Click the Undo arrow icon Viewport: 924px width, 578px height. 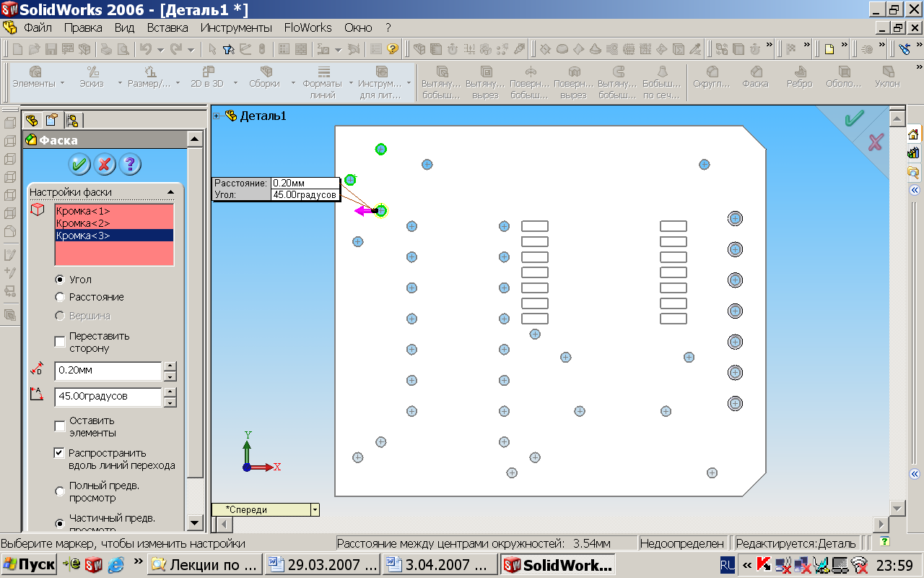[144, 49]
